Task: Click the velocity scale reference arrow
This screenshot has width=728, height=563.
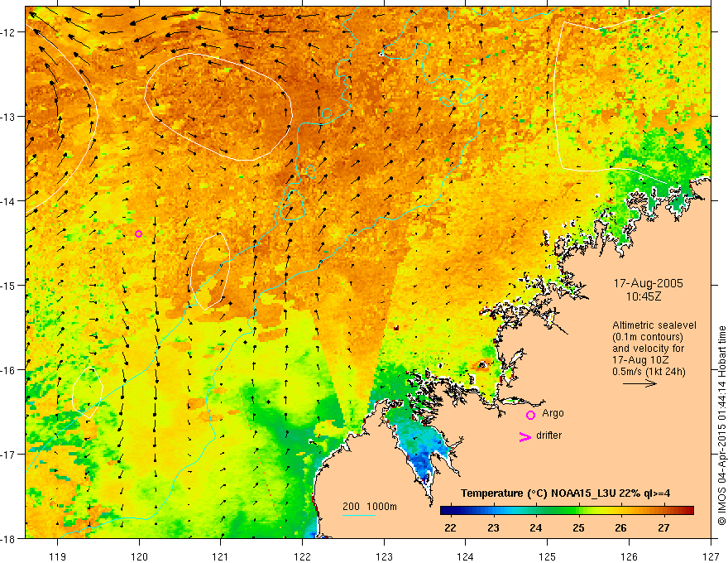Action: coord(639,383)
